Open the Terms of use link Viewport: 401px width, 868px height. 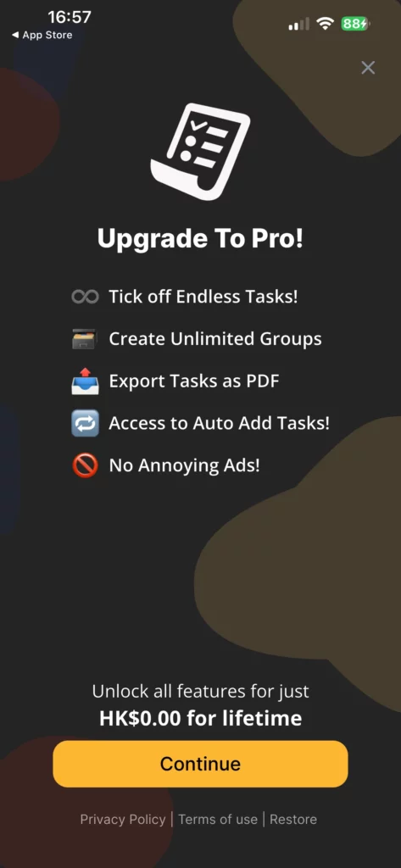218,820
